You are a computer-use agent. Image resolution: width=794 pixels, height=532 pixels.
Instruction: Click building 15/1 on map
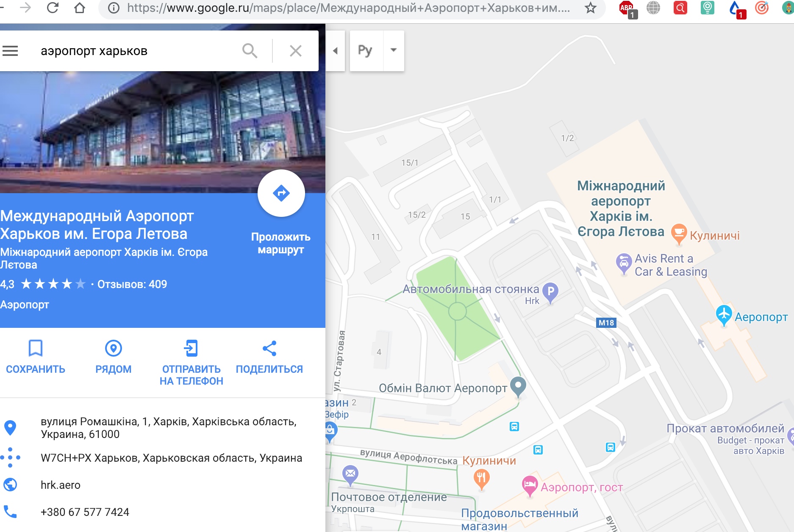point(410,163)
